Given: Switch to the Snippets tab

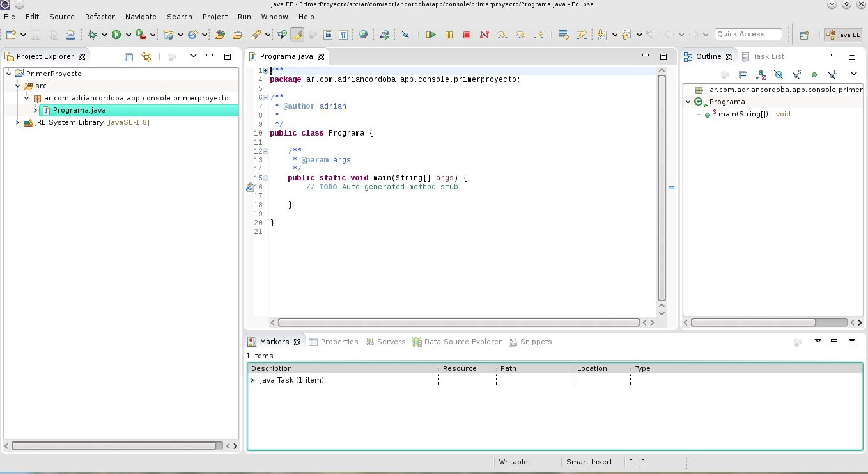Looking at the screenshot, I should coord(531,342).
